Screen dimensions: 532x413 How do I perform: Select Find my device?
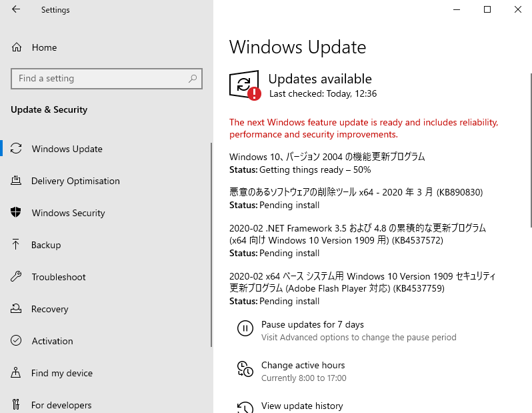(62, 373)
